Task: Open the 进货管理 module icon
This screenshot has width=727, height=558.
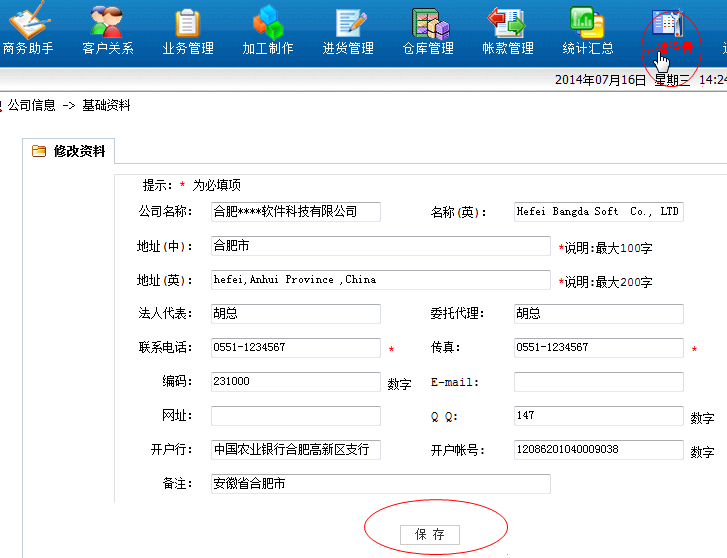Action: tap(350, 23)
